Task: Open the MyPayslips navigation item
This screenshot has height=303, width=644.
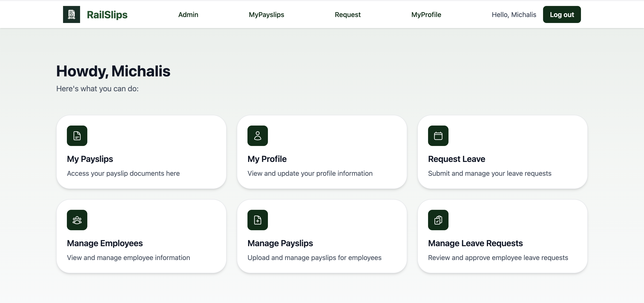Action: point(266,14)
